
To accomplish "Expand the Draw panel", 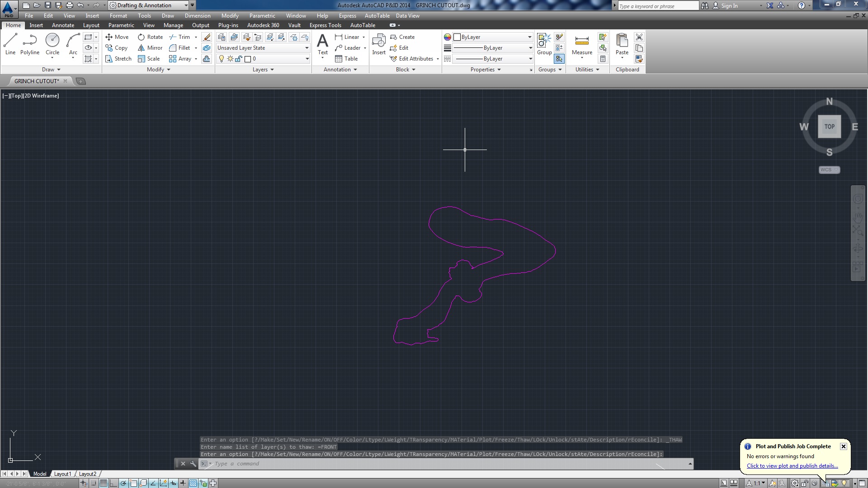I will [x=51, y=70].
